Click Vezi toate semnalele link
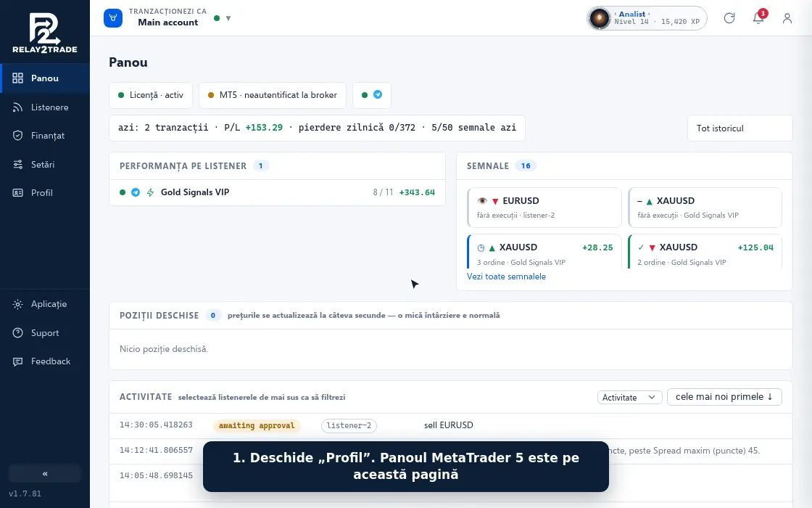The width and height of the screenshot is (812, 508). click(506, 276)
